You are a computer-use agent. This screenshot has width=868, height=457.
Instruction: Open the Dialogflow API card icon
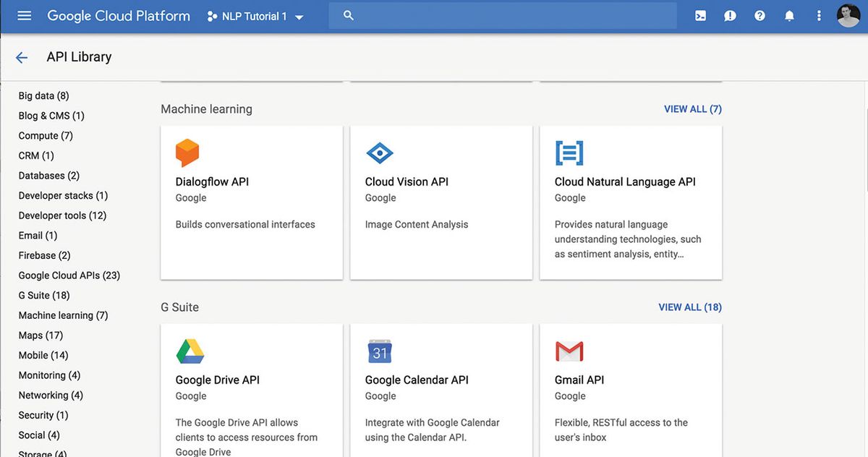click(x=187, y=152)
